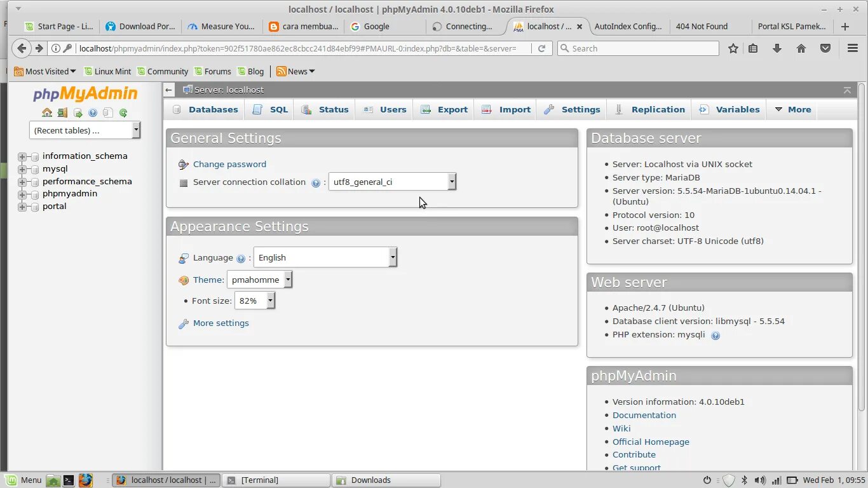Reload navigation frame green arrow icon
The image size is (868, 488).
pyautogui.click(x=123, y=113)
